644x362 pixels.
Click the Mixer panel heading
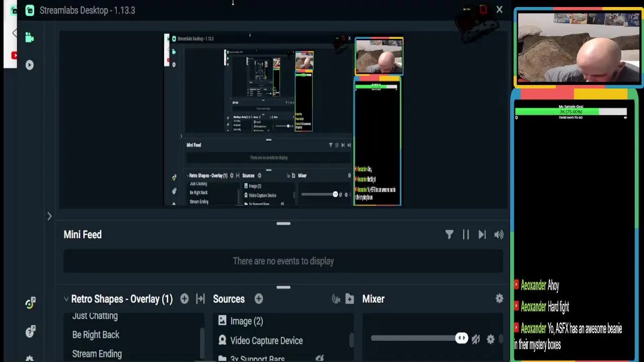pyautogui.click(x=373, y=299)
